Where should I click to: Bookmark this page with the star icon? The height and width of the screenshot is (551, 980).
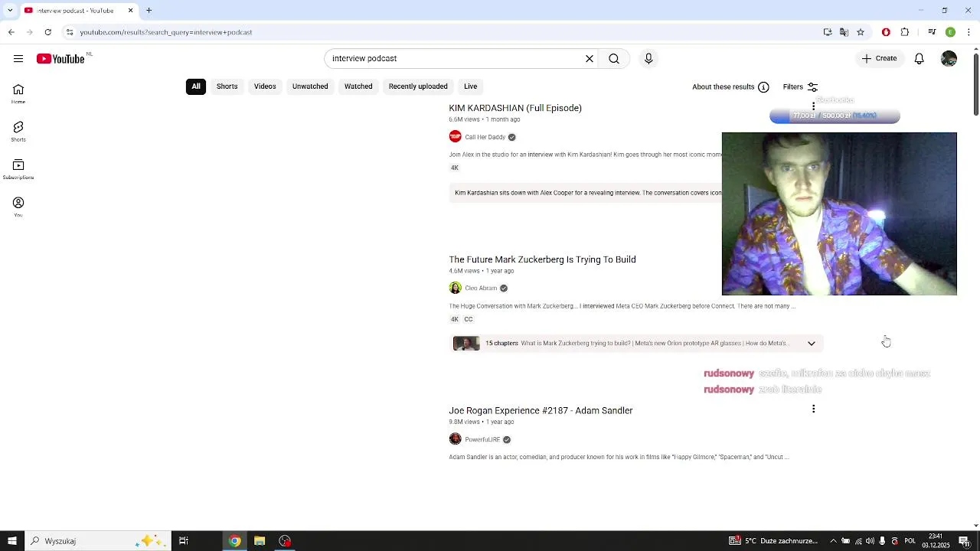[861, 32]
